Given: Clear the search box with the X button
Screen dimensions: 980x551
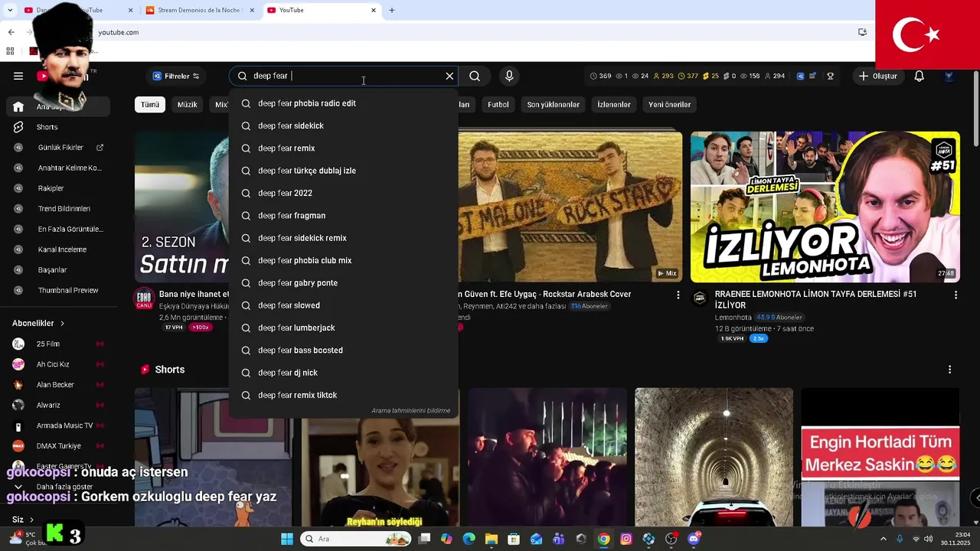Looking at the screenshot, I should coord(449,76).
